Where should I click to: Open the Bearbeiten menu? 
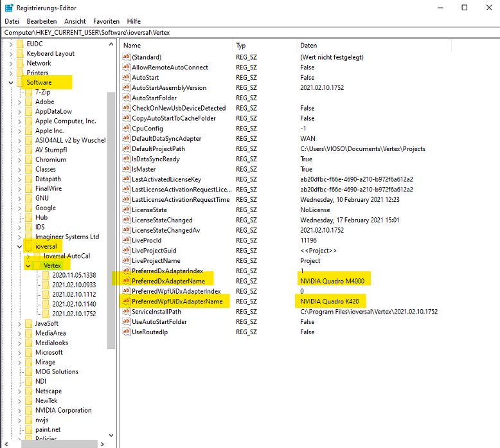tap(42, 21)
